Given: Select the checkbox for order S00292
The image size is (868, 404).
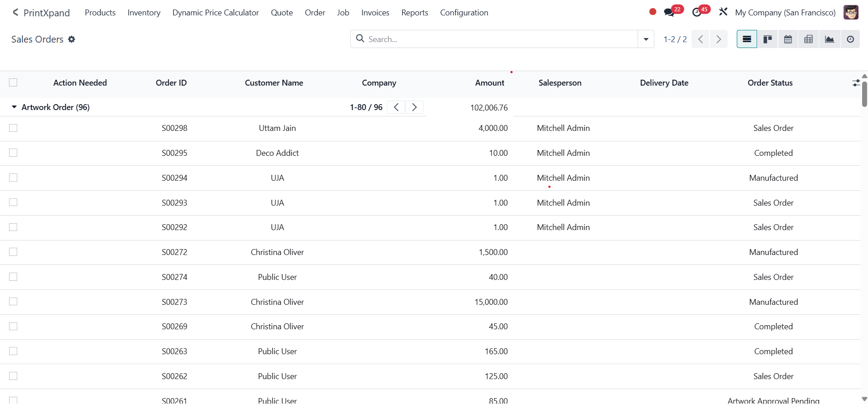Looking at the screenshot, I should (x=13, y=227).
